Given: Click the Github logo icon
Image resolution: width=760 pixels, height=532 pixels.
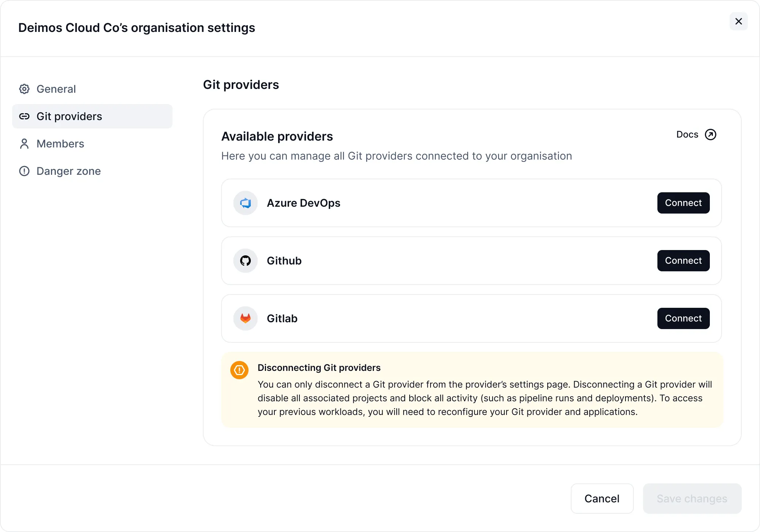Looking at the screenshot, I should pyautogui.click(x=245, y=261).
